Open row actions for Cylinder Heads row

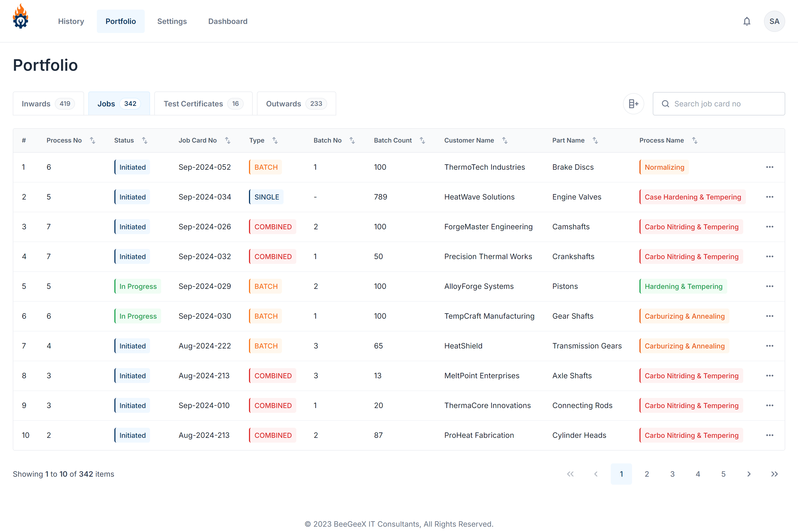pyautogui.click(x=770, y=435)
